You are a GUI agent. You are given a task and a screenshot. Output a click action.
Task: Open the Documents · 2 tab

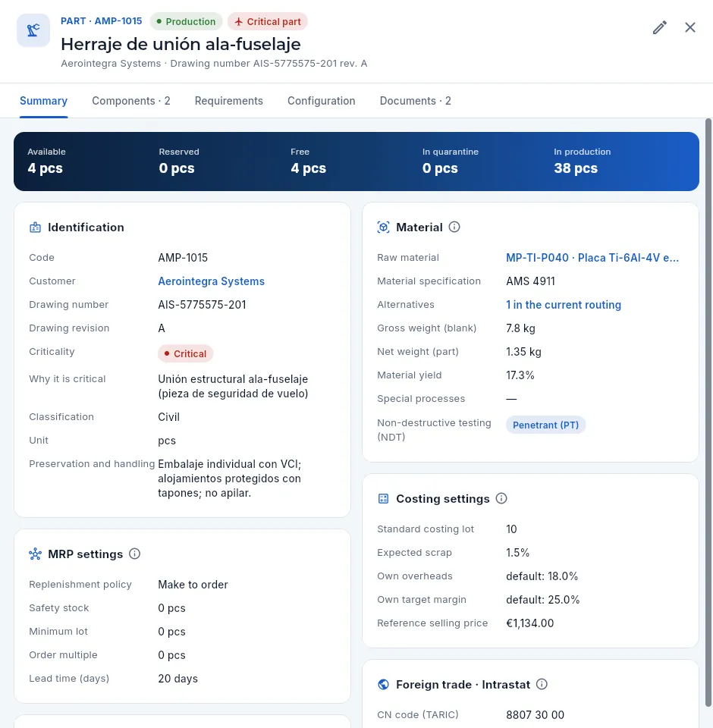point(415,101)
